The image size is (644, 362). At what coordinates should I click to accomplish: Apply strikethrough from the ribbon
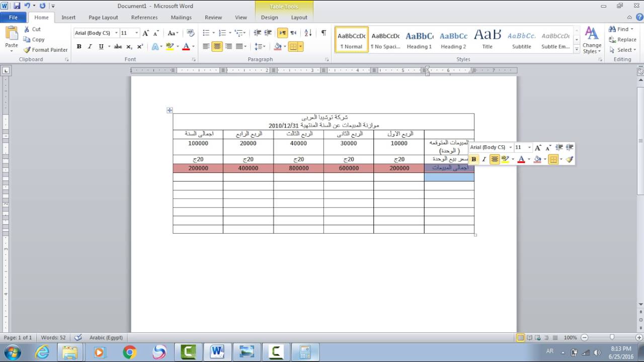(118, 46)
